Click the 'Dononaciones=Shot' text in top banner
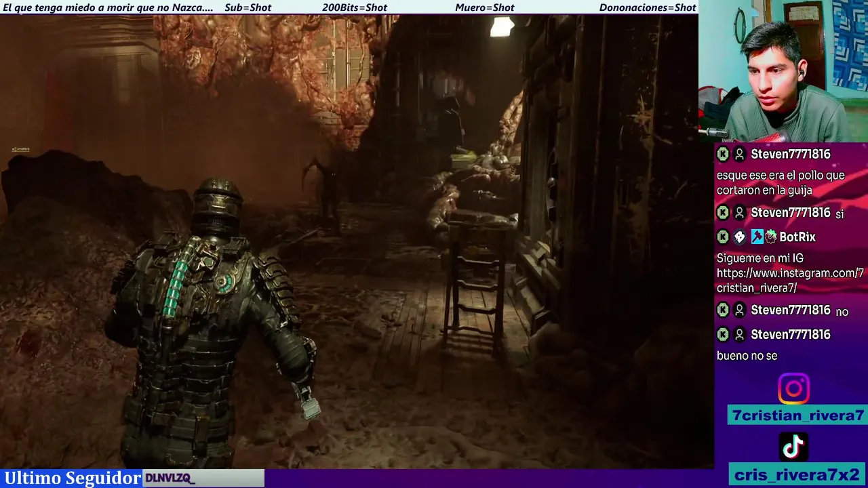Screen dimensions: 868x488 click(x=648, y=7)
